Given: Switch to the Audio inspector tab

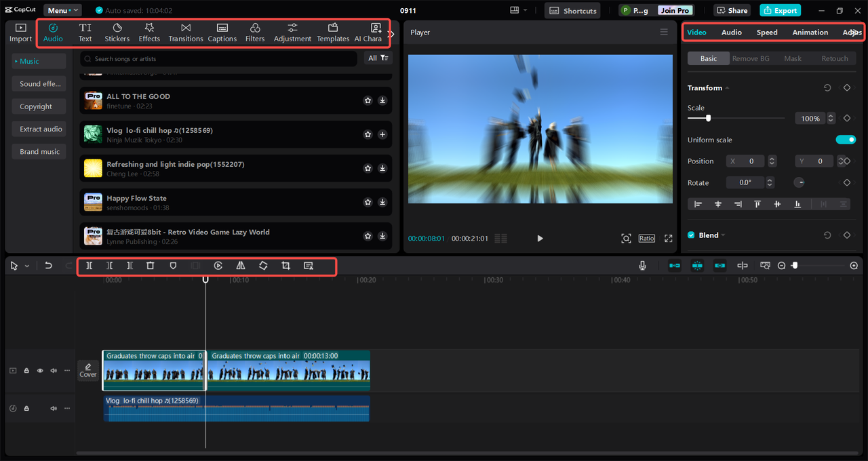Looking at the screenshot, I should pyautogui.click(x=731, y=33).
